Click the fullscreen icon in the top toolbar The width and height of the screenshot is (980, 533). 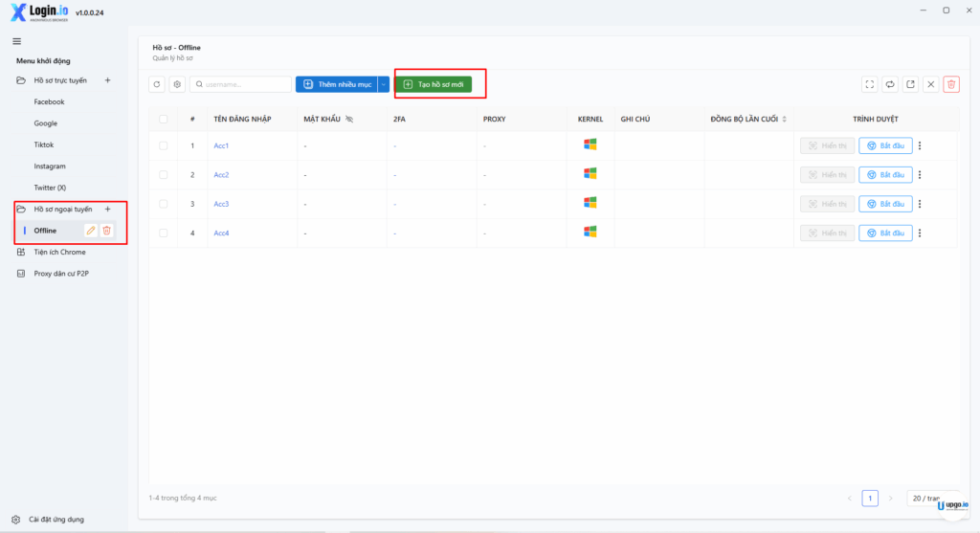(870, 84)
